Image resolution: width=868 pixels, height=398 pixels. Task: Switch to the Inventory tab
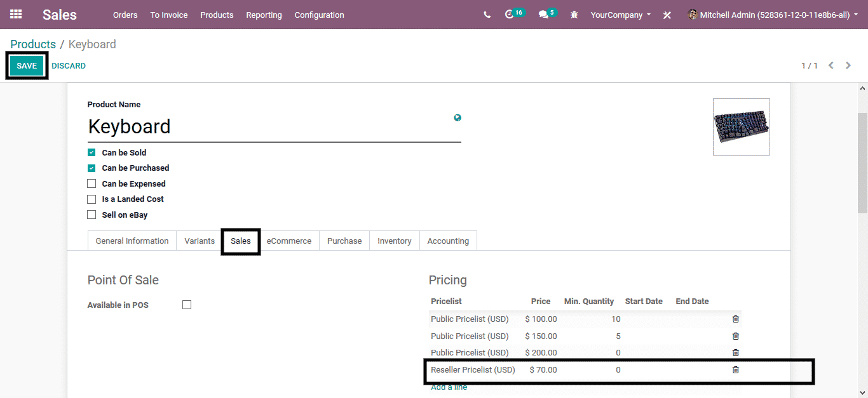(394, 241)
